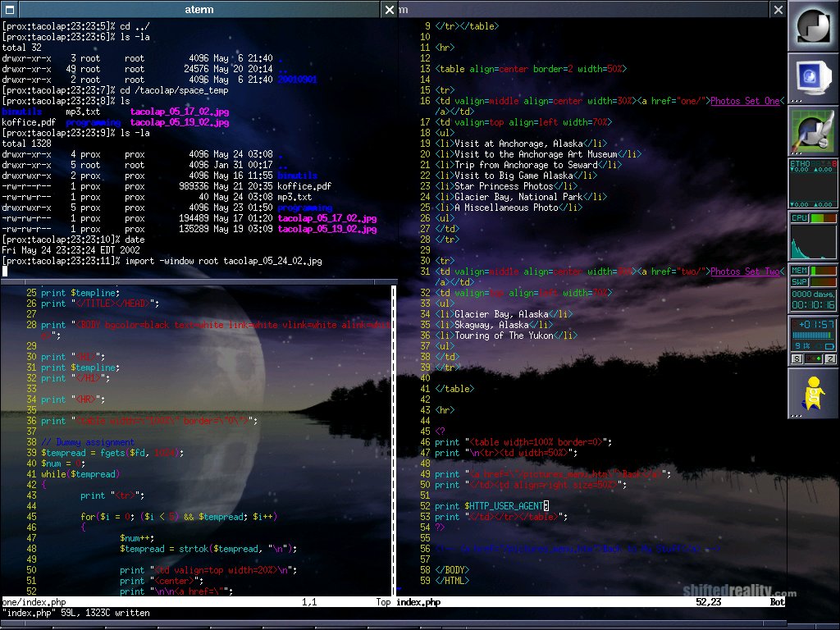
Task: Click the aterm title bar label
Action: tap(199, 9)
